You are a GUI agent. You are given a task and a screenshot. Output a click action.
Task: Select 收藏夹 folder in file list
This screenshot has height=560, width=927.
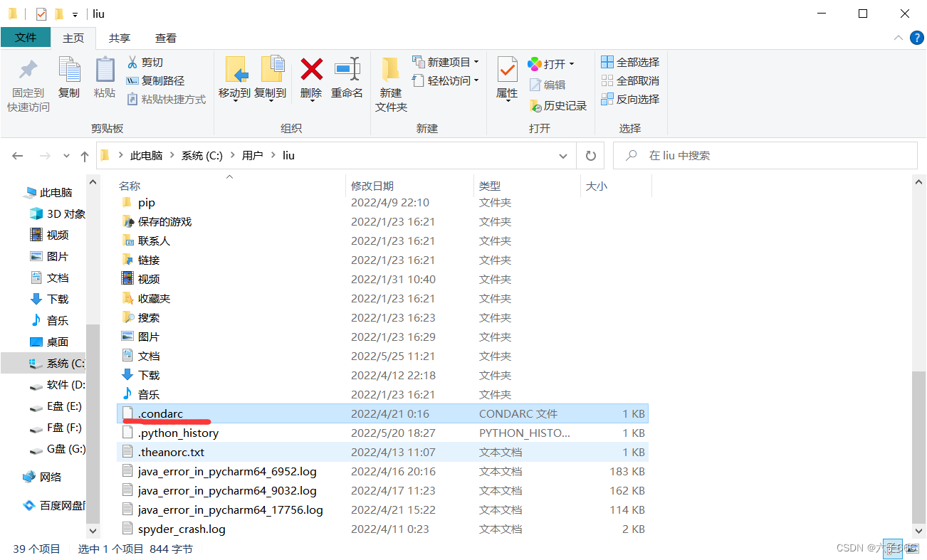tap(382, 298)
